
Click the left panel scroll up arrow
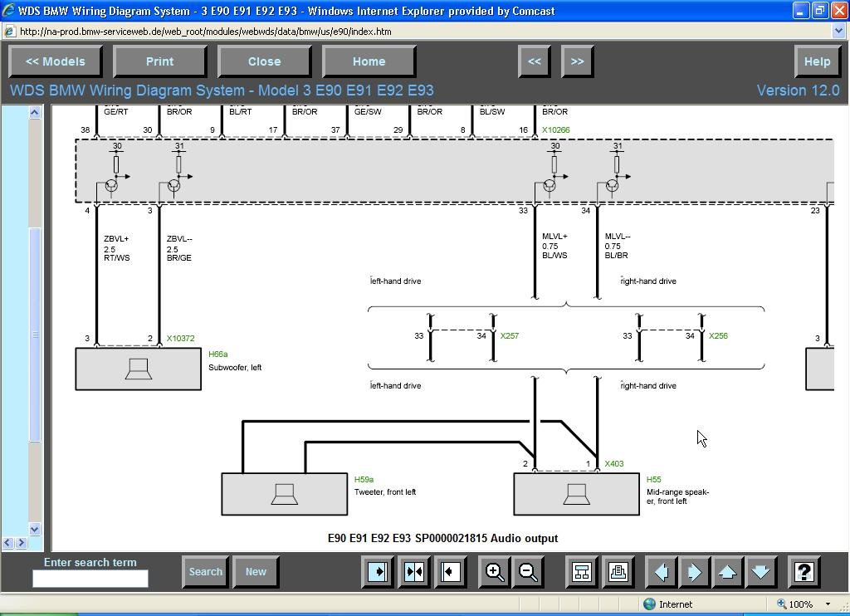[34, 112]
